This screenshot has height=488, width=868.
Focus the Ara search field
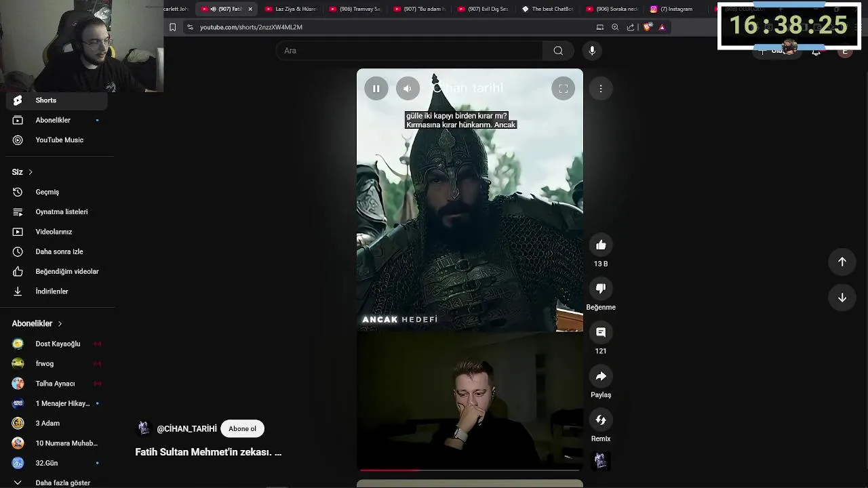pos(409,51)
